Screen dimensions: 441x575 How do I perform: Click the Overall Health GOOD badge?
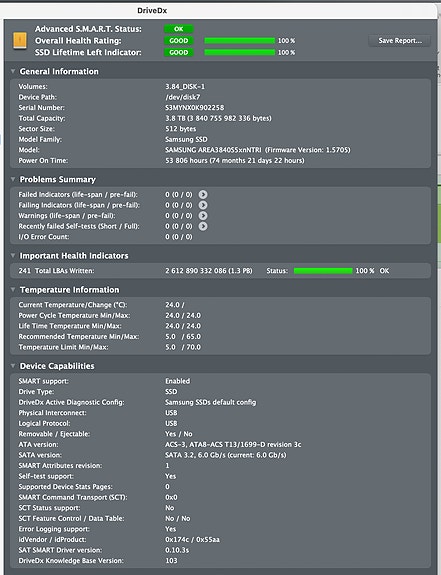click(x=179, y=40)
